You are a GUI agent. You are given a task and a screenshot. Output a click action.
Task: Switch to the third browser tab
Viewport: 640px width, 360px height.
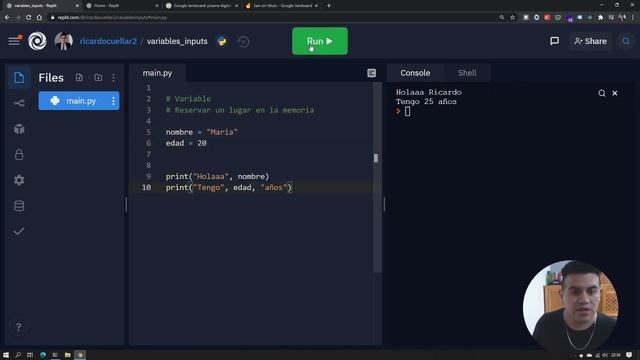pos(201,6)
